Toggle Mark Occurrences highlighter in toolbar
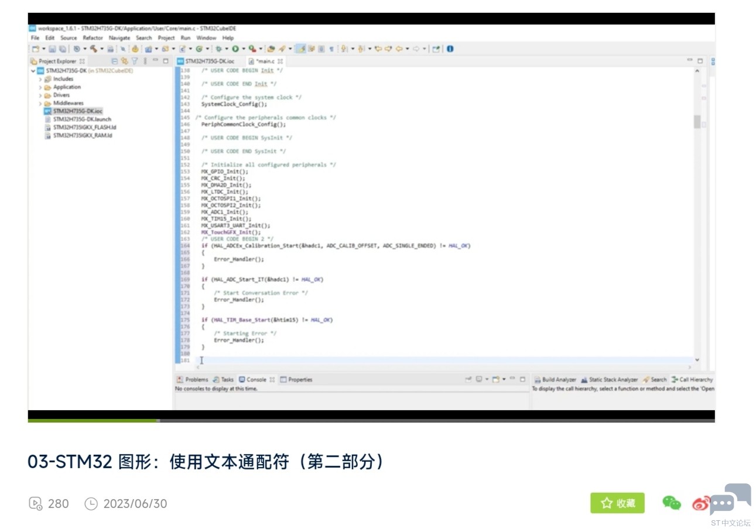Image resolution: width=756 pixels, height=532 pixels. 300,49
